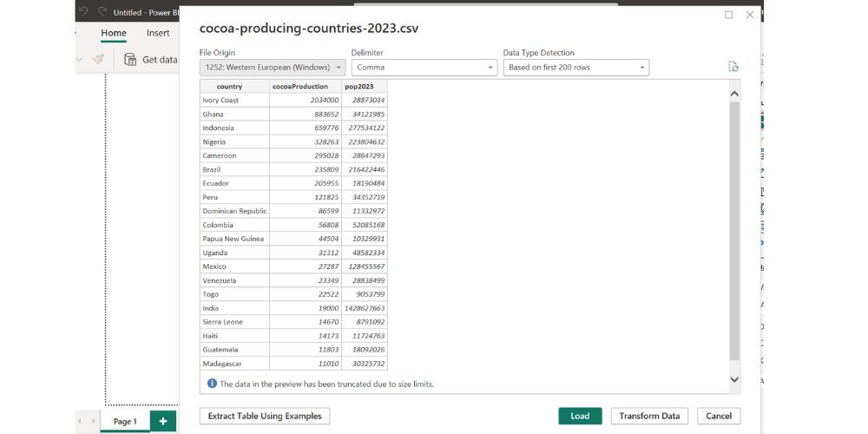Click the info icon beside truncation message

click(211, 384)
